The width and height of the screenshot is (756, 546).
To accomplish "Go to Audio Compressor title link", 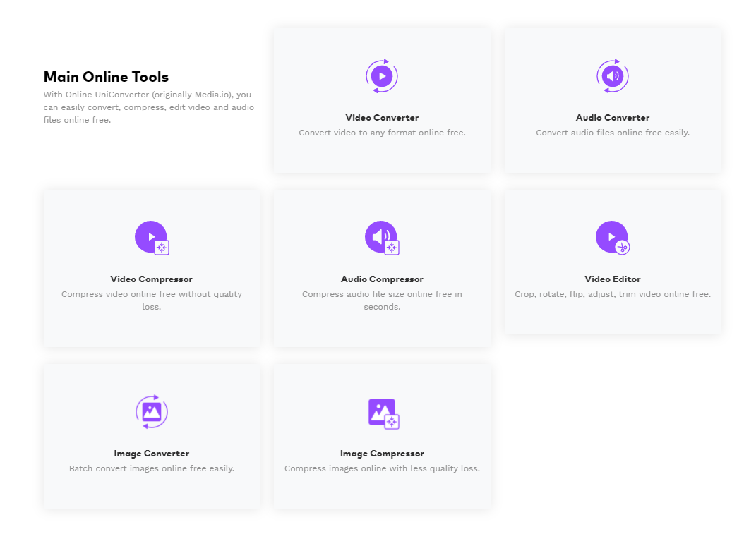I will [x=382, y=279].
